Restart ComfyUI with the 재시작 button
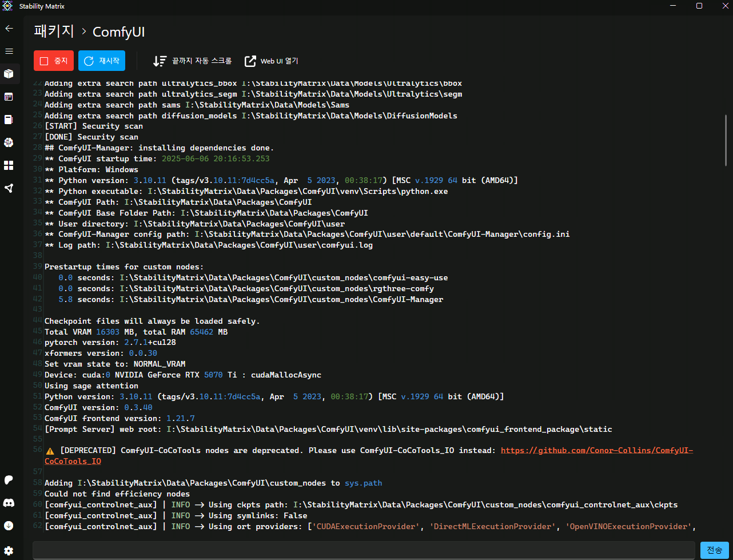The width and height of the screenshot is (733, 560). (102, 61)
